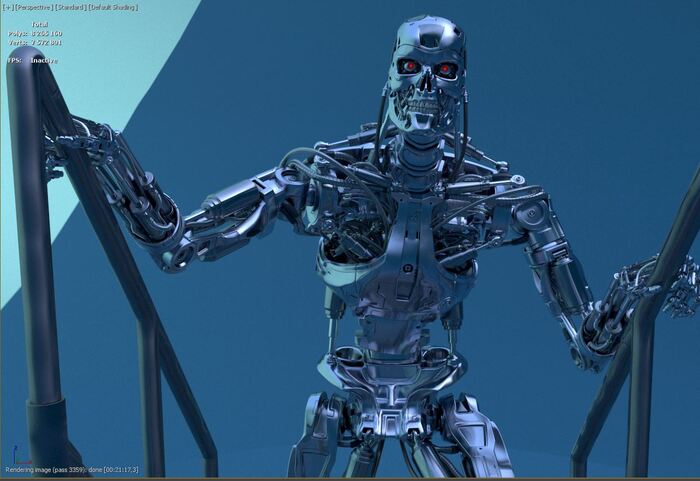700x481 pixels.
Task: Click the world axis tripod gizmo
Action: pos(20,455)
